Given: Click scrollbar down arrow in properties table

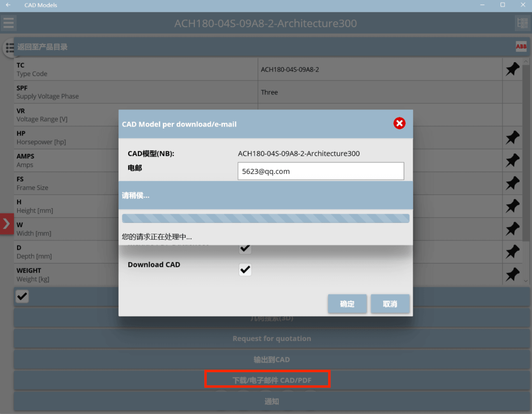Looking at the screenshot, I should [x=526, y=281].
